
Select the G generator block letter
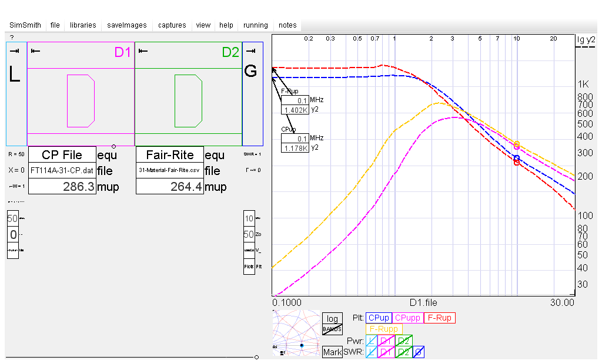point(250,71)
